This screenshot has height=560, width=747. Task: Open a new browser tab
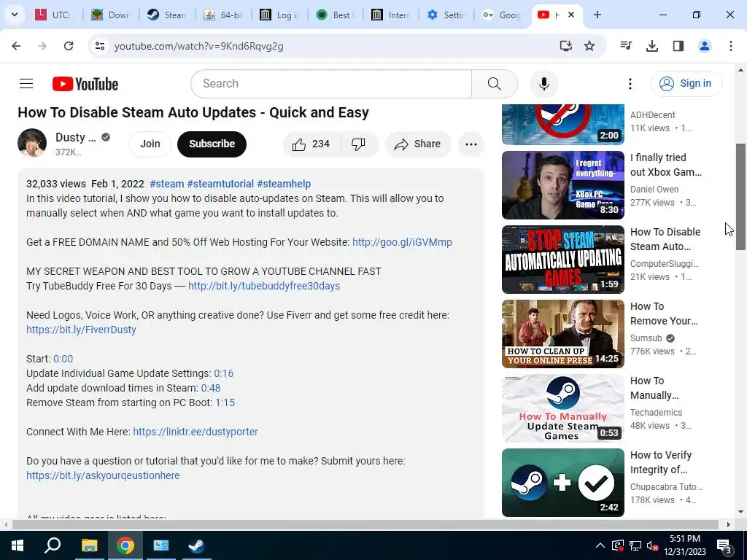(597, 15)
